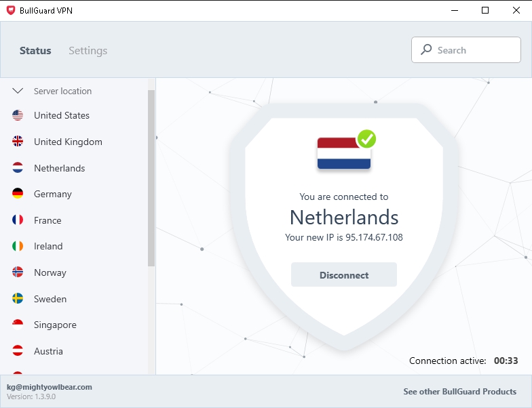Click the Norway flag icon

18,272
